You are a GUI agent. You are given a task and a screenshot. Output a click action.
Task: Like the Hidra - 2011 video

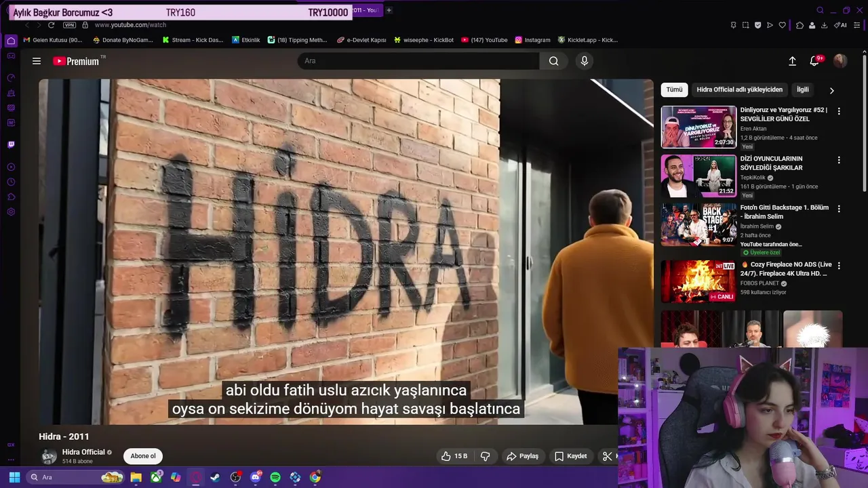point(454,456)
